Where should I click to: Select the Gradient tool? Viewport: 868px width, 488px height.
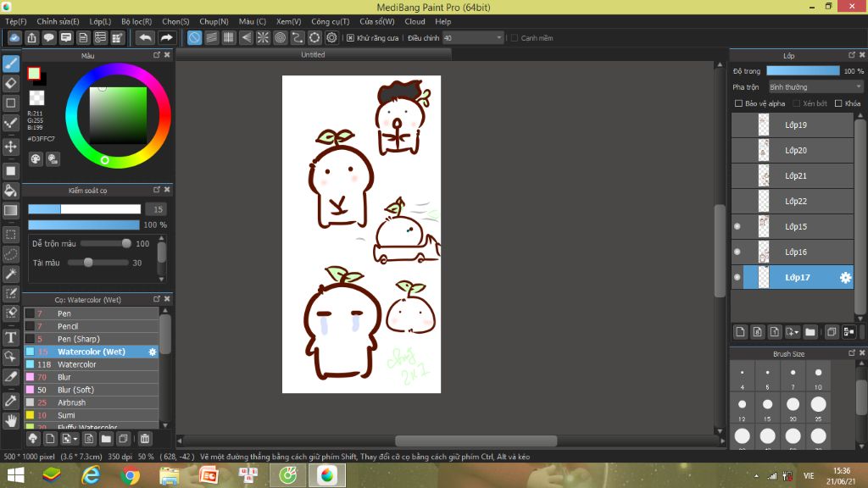[x=11, y=210]
